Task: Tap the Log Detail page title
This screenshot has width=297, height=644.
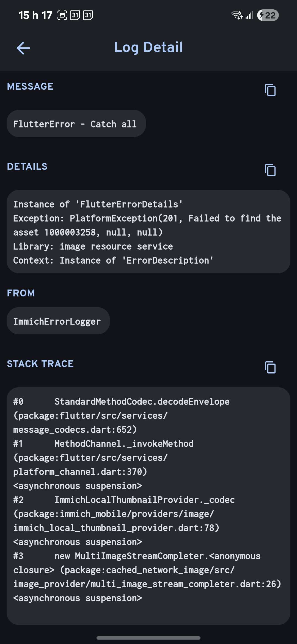Action: tap(148, 47)
